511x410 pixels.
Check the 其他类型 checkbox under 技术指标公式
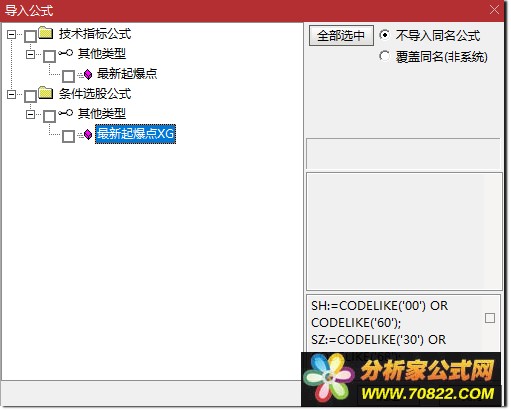(49, 56)
